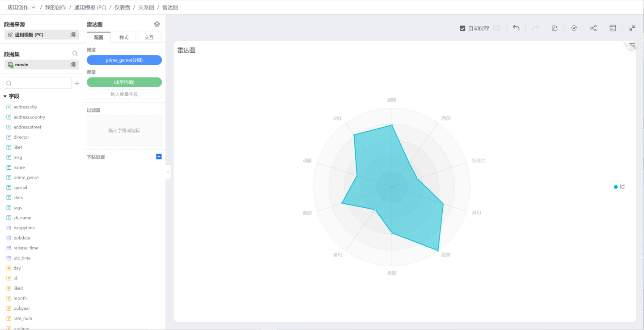
Task: Uncheck the 自动保存 checkbox
Action: point(462,28)
